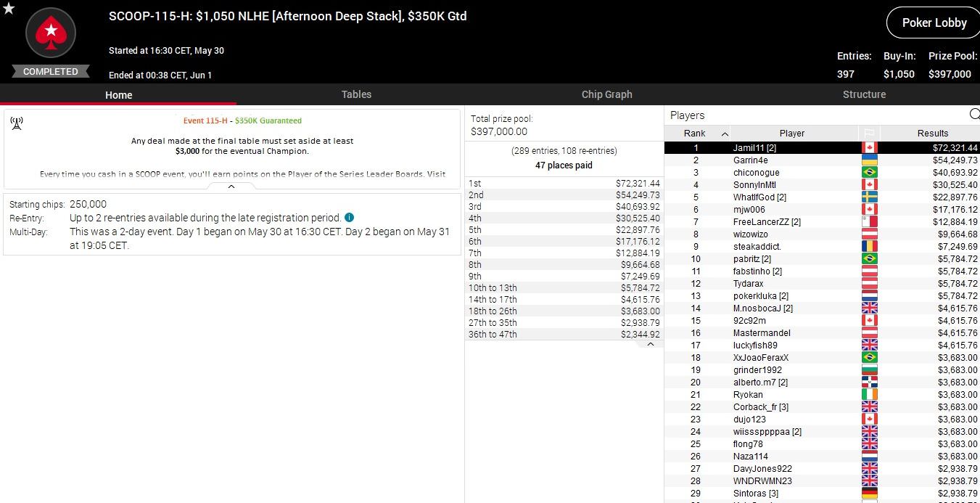The image size is (980, 503).
Task: Switch to the Tables tab
Action: coord(356,94)
